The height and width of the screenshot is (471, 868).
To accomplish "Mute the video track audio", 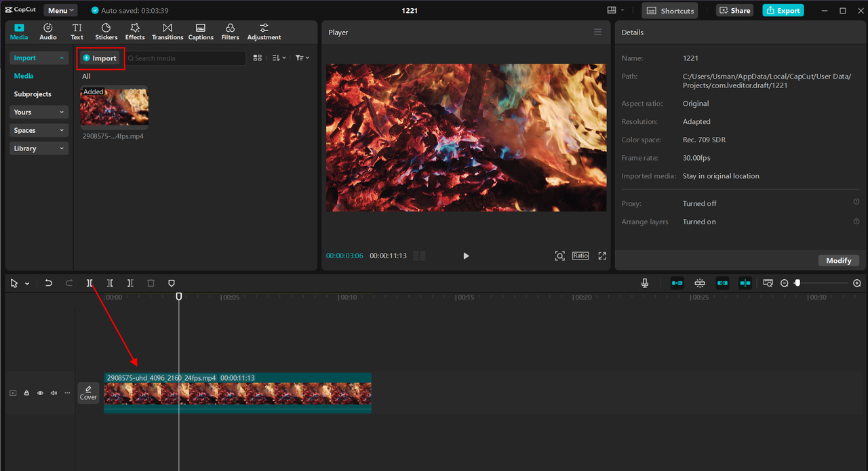I will coord(54,393).
